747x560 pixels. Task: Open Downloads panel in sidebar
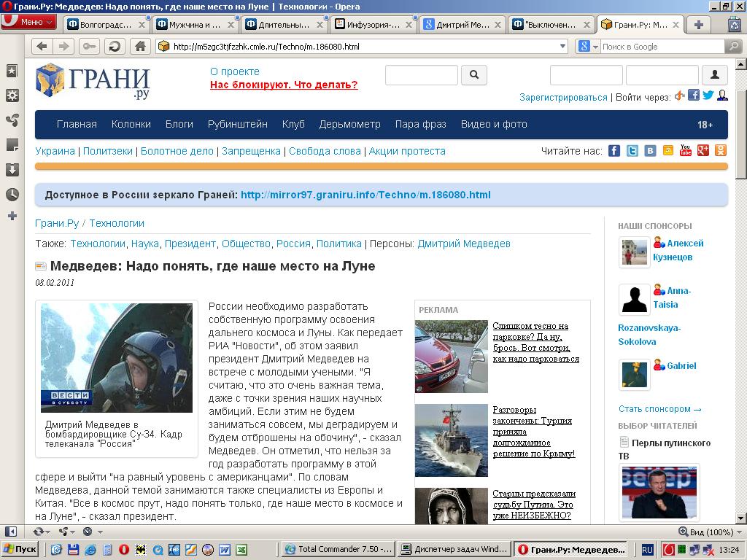[12, 170]
